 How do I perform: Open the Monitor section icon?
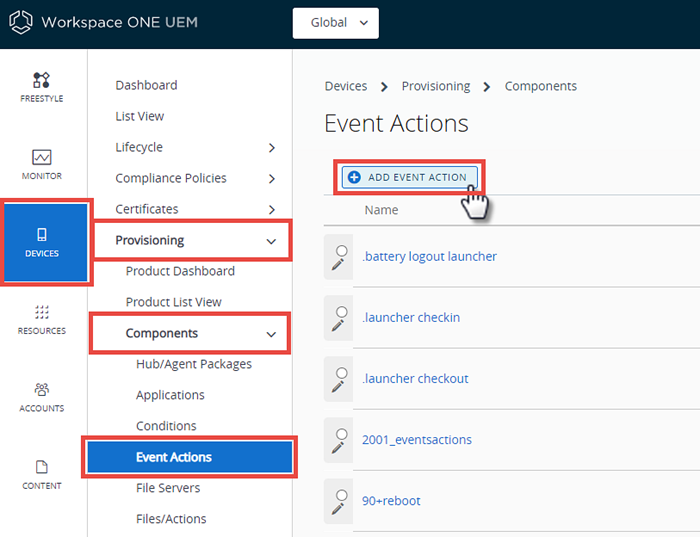click(42, 157)
